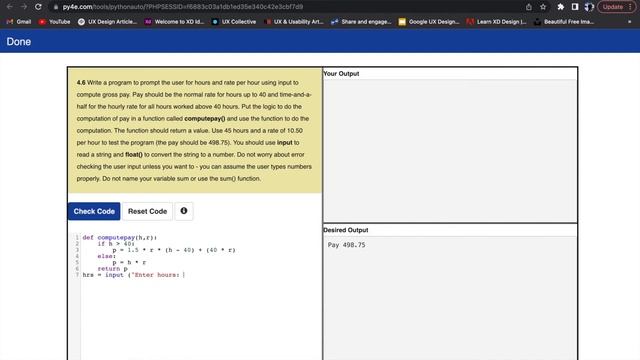Click the URL in the address bar
640x360 pixels.
point(182,7)
